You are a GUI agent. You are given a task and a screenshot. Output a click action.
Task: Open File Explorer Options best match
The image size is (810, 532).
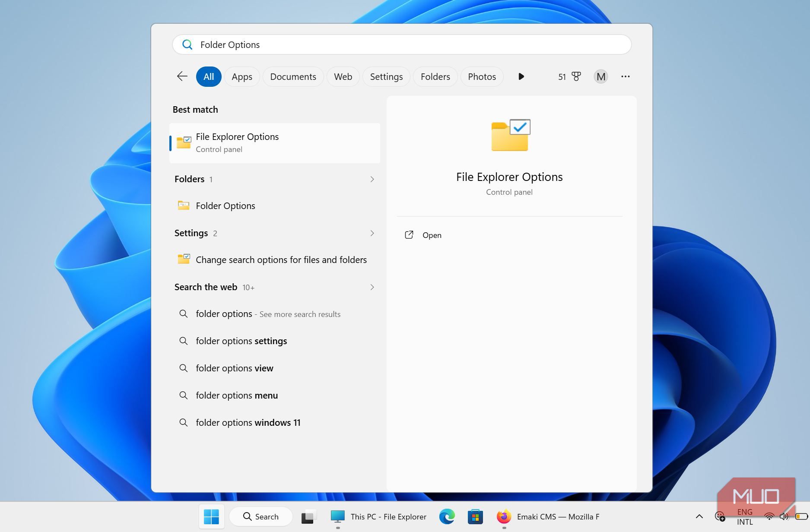coord(274,143)
